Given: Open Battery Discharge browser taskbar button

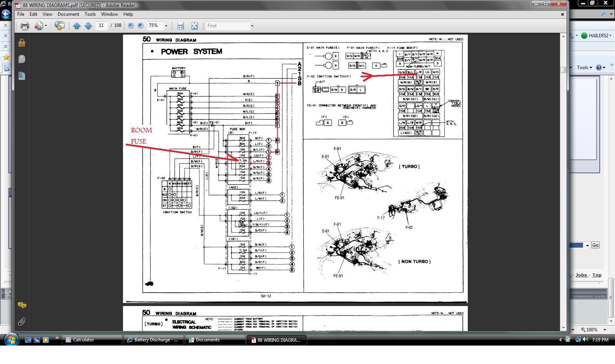Looking at the screenshot, I should [153, 340].
